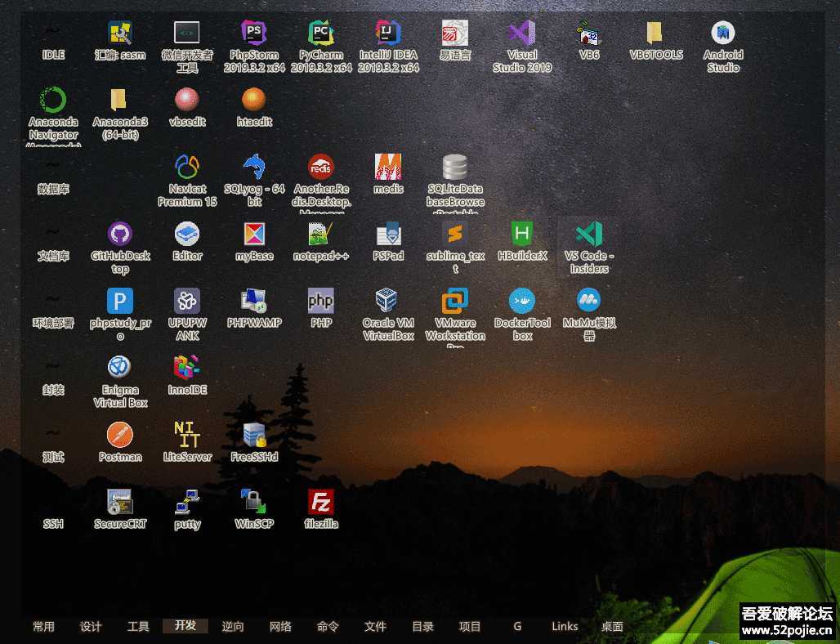Open the Postman app icon

click(x=120, y=436)
